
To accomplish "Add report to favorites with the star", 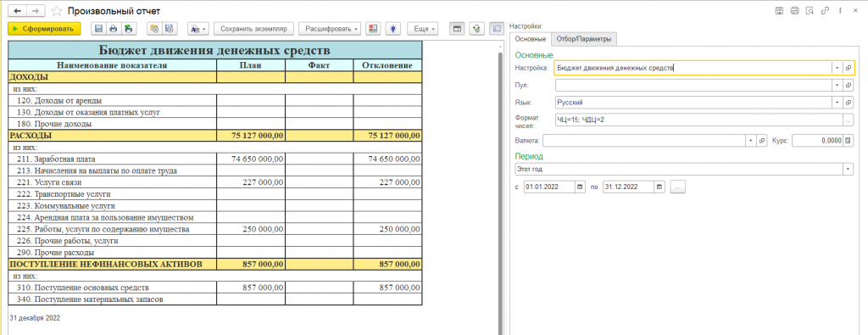I will coord(56,10).
